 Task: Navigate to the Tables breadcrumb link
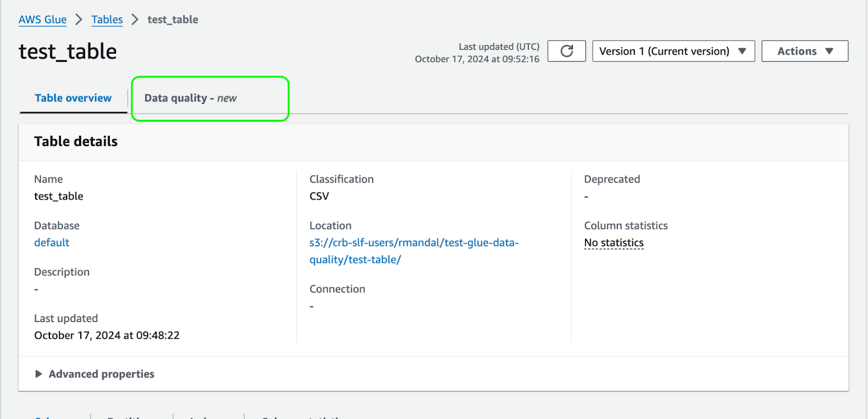pyautogui.click(x=107, y=20)
